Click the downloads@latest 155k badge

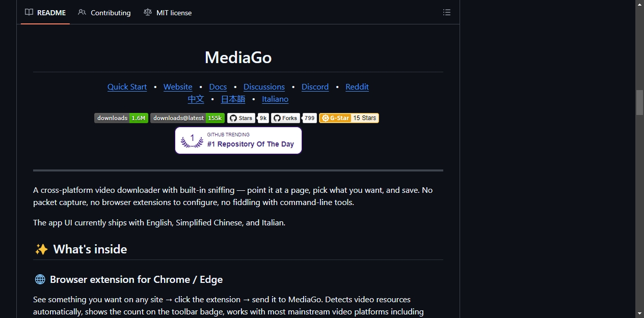pyautogui.click(x=187, y=118)
